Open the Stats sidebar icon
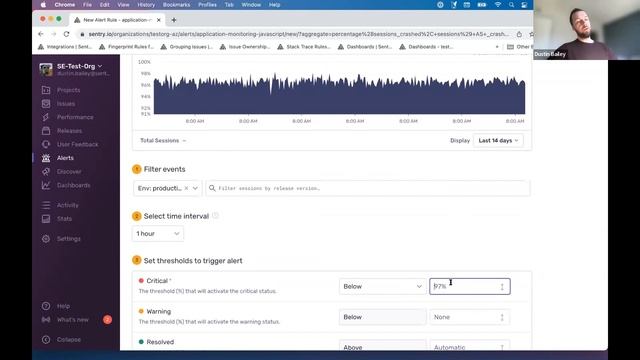 pyautogui.click(x=46, y=219)
